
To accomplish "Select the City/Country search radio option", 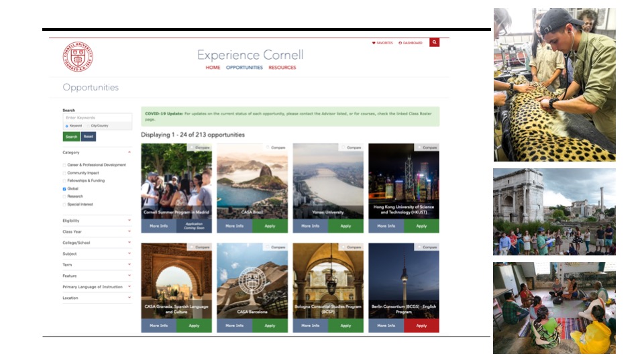I will (x=89, y=126).
